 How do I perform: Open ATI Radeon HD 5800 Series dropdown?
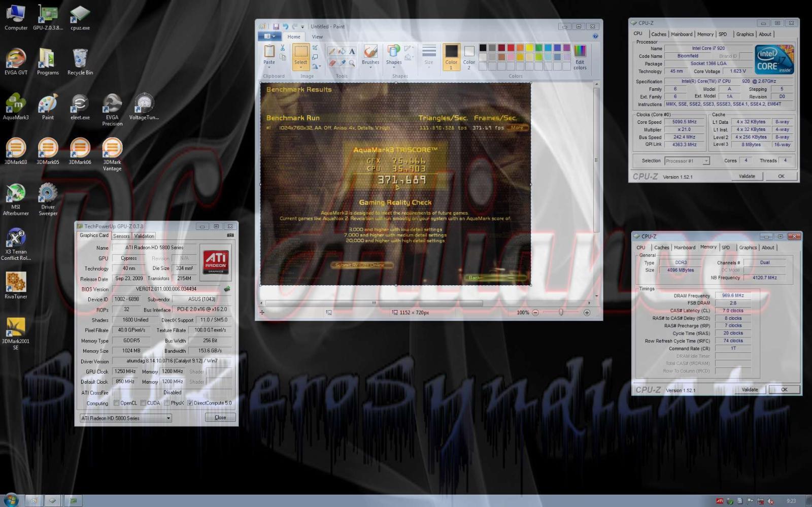(126, 418)
